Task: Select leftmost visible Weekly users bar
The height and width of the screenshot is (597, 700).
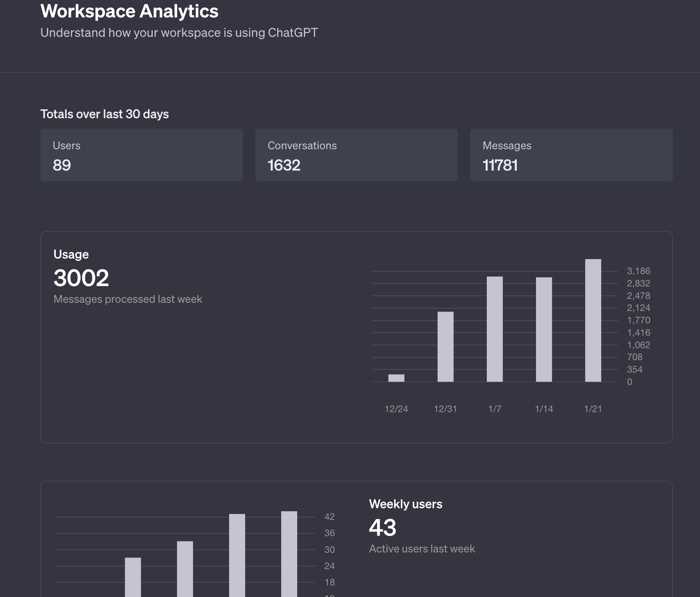Action: coord(133,577)
